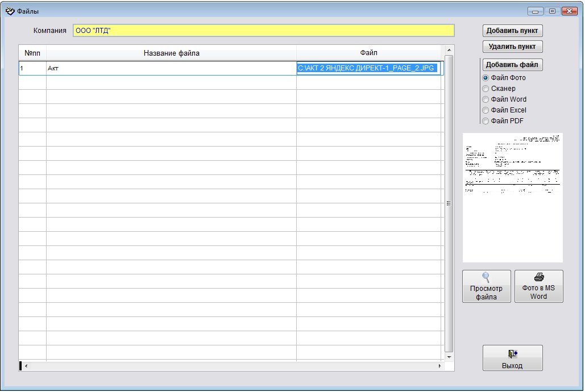Click the vertical scrollbar up arrow
Viewport: 585px width, 392px height.
tap(449, 50)
